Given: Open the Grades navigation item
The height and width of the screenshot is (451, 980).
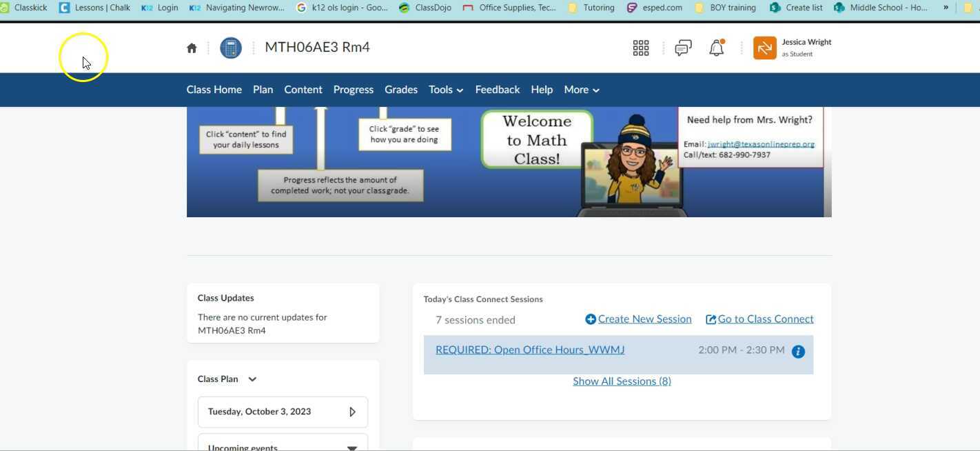Looking at the screenshot, I should [x=400, y=90].
